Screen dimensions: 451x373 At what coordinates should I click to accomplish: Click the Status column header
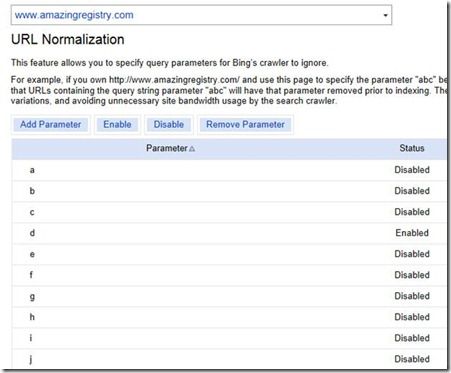(412, 148)
